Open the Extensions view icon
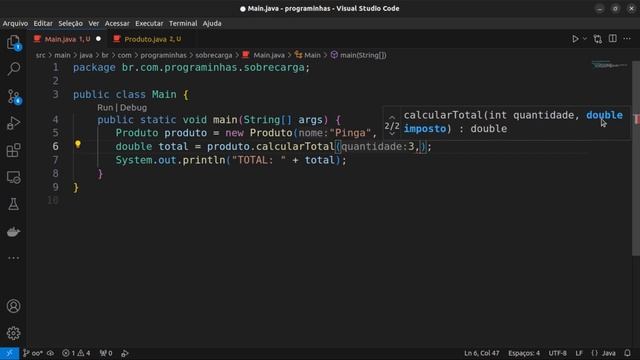 (13, 150)
